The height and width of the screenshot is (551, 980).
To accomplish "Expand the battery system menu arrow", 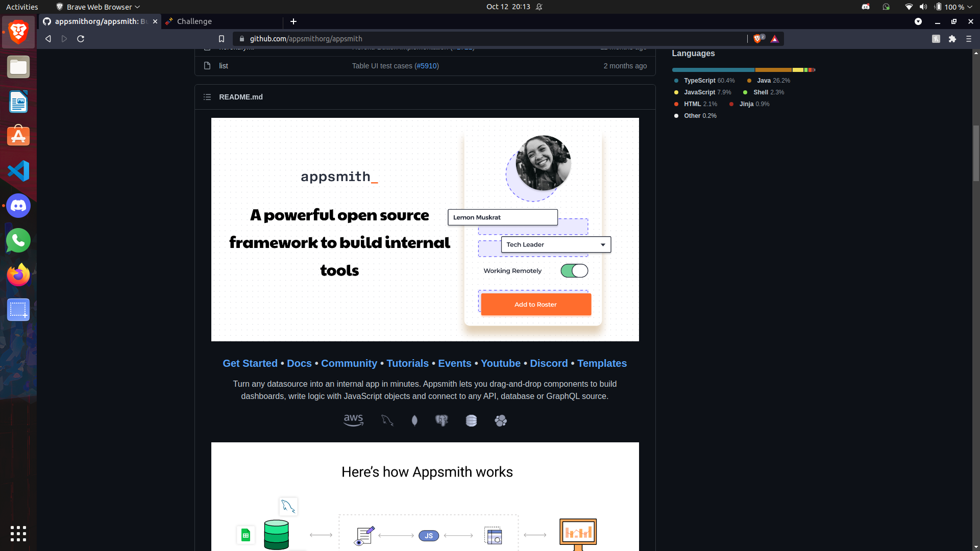I will (x=970, y=7).
